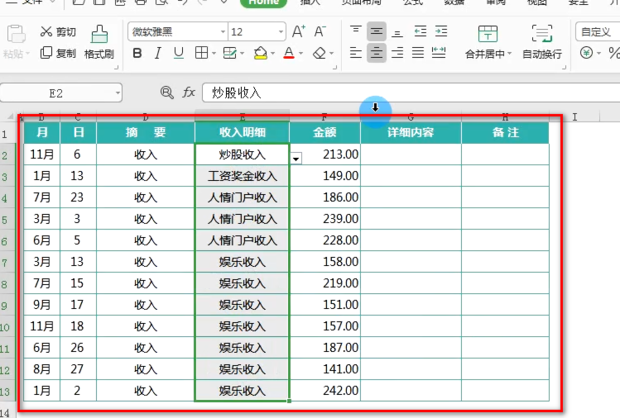Toggle horizontal center alignment
The image size is (620, 418).
tap(376, 53)
